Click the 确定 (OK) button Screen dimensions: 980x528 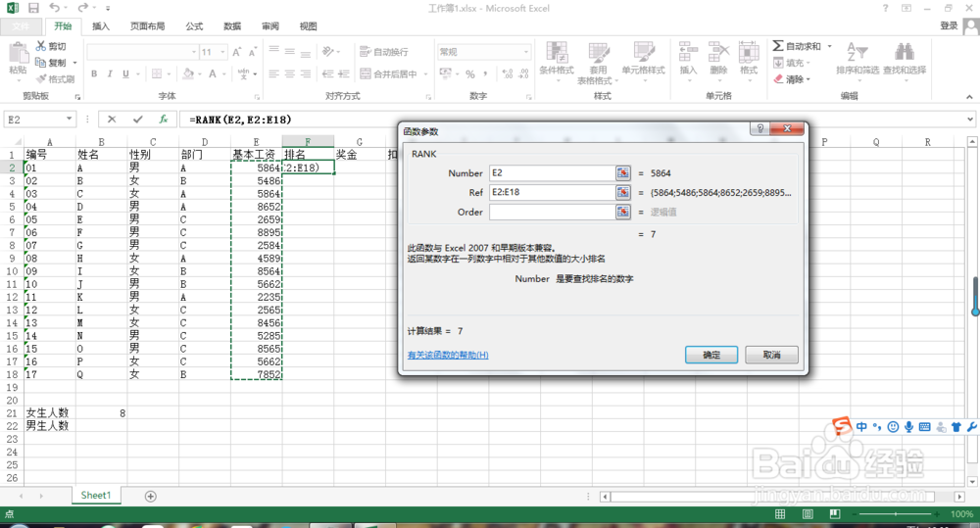point(711,355)
